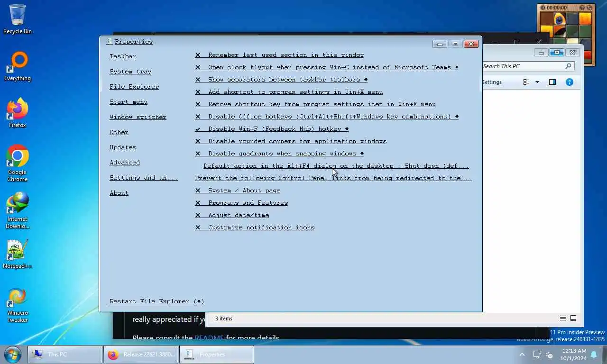Click the muted volume tray icon

pyautogui.click(x=550, y=355)
